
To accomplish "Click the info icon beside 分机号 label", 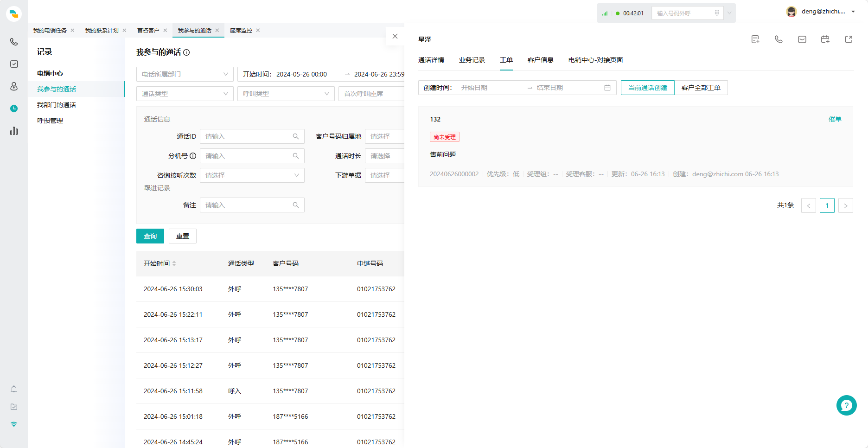I will [x=193, y=156].
